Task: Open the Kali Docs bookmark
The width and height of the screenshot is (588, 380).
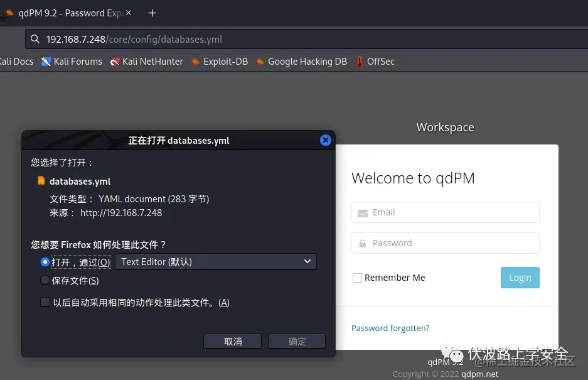Action: click(x=16, y=61)
